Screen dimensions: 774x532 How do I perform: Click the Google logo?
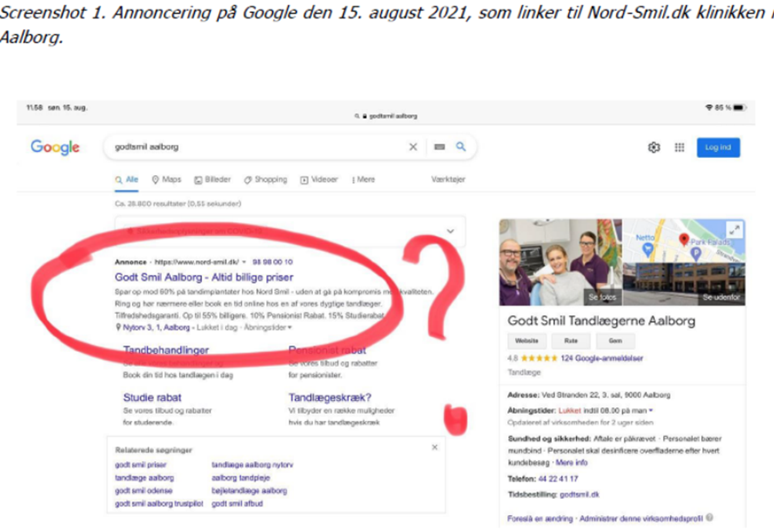tap(55, 147)
